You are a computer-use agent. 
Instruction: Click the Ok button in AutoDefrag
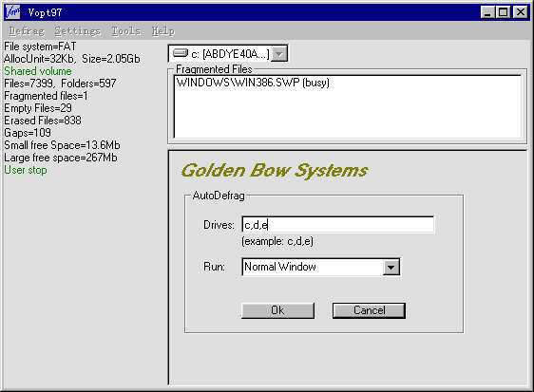277,310
